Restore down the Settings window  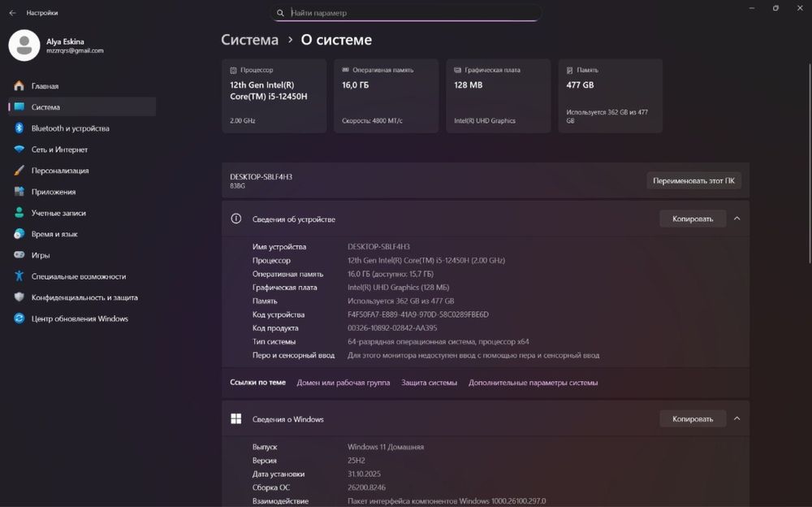[775, 8]
